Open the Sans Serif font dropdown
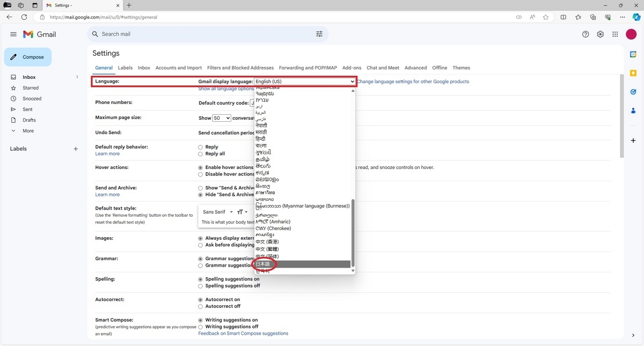 218,212
